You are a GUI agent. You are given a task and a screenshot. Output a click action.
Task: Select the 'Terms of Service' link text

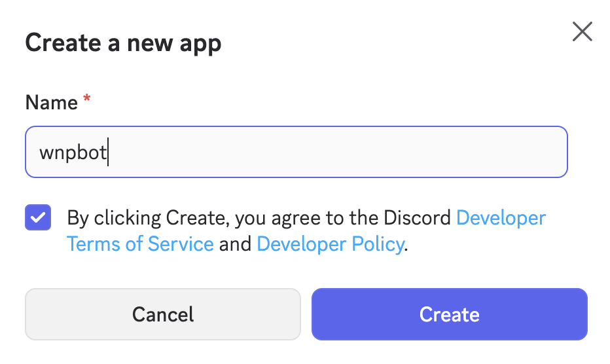140,244
